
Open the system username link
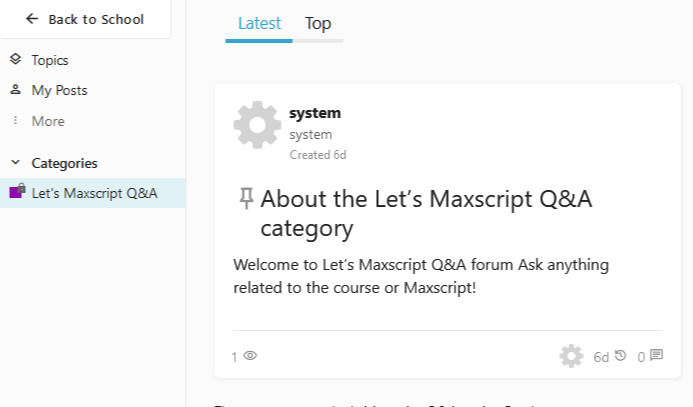coord(315,113)
